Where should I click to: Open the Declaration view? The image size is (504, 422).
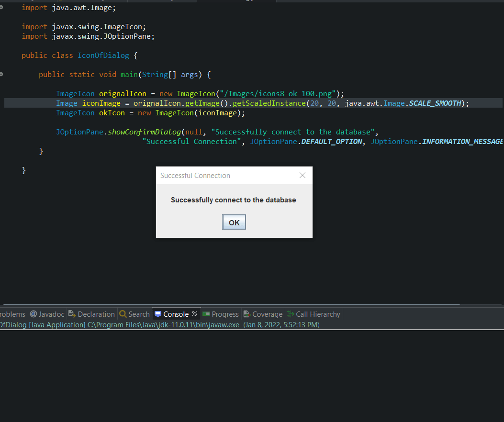click(x=96, y=314)
